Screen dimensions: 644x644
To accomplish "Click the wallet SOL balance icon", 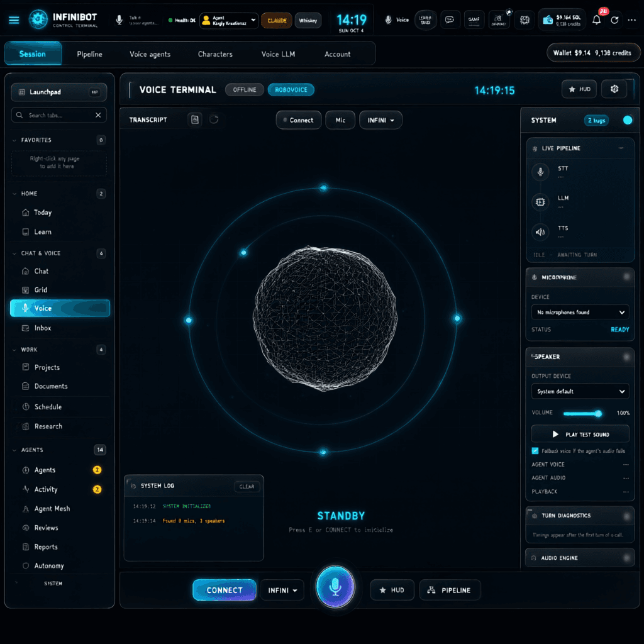I will (548, 20).
